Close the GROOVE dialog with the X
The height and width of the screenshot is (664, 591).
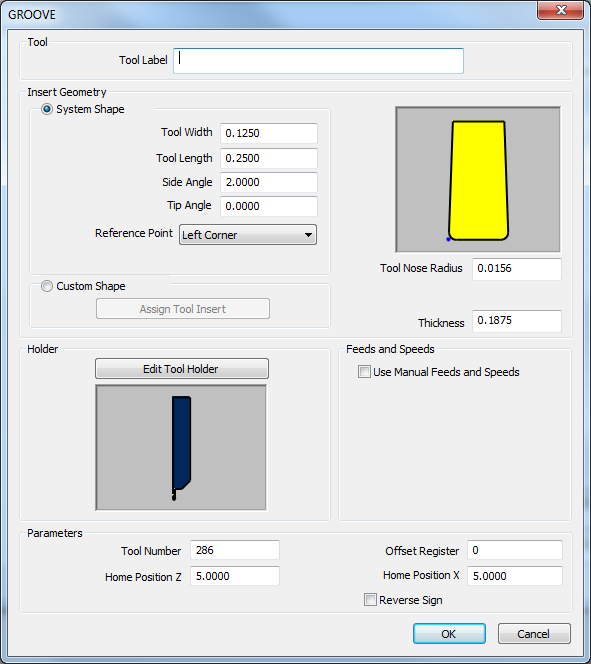pyautogui.click(x=561, y=10)
